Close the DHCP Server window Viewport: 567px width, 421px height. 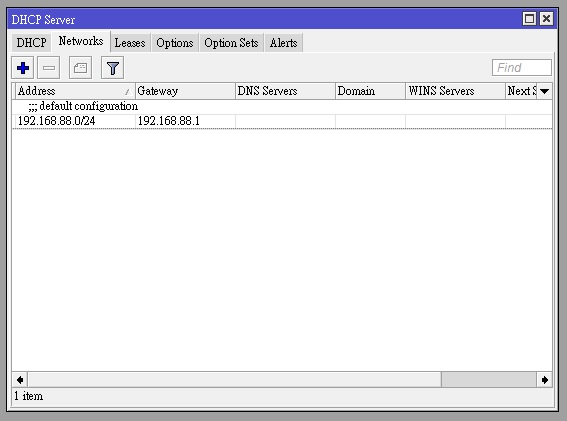pos(546,18)
